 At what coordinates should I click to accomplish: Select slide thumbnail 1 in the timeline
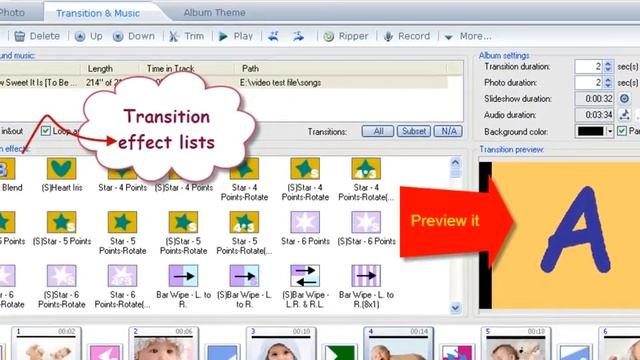click(x=46, y=344)
